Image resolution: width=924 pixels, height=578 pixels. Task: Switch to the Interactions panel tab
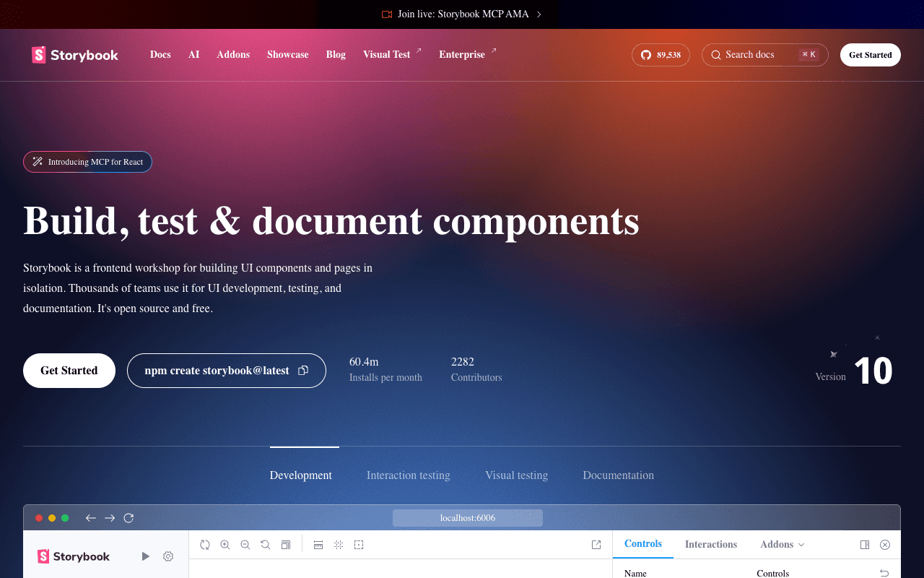click(x=711, y=545)
